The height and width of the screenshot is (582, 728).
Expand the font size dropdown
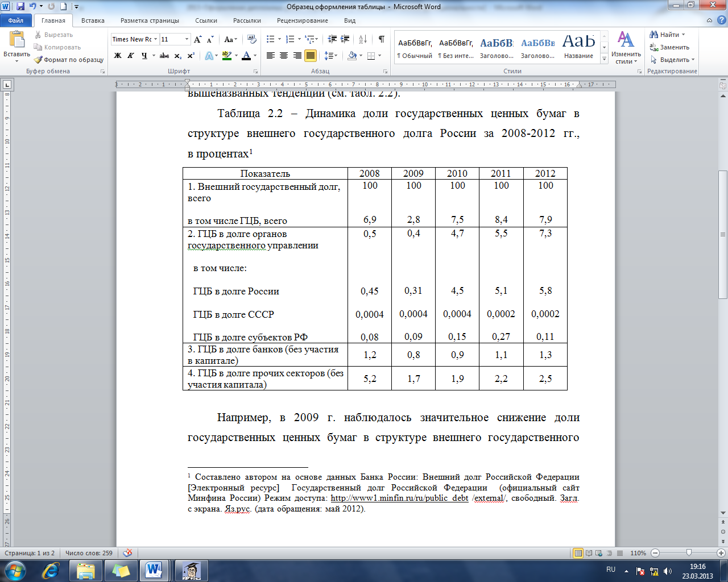point(187,39)
